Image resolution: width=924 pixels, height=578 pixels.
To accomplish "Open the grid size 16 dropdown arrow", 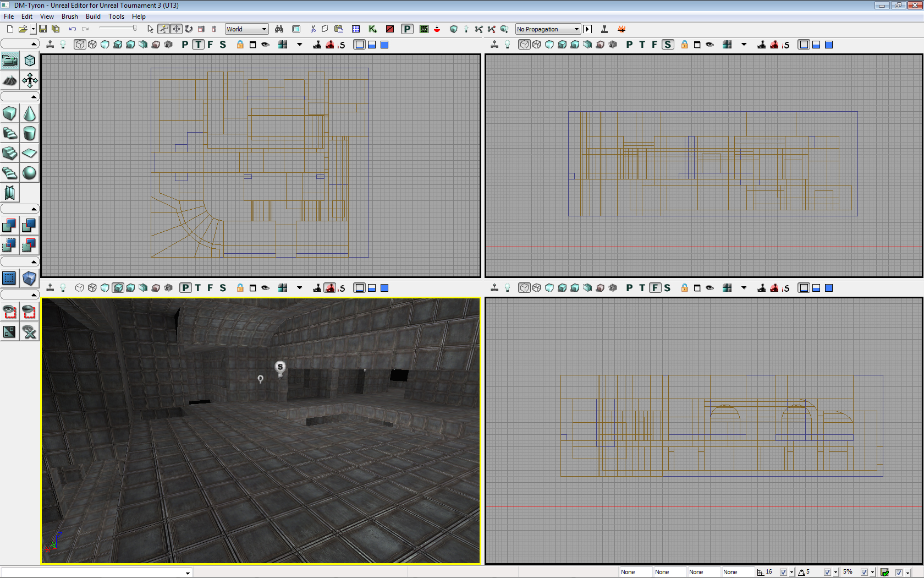I will click(x=791, y=572).
